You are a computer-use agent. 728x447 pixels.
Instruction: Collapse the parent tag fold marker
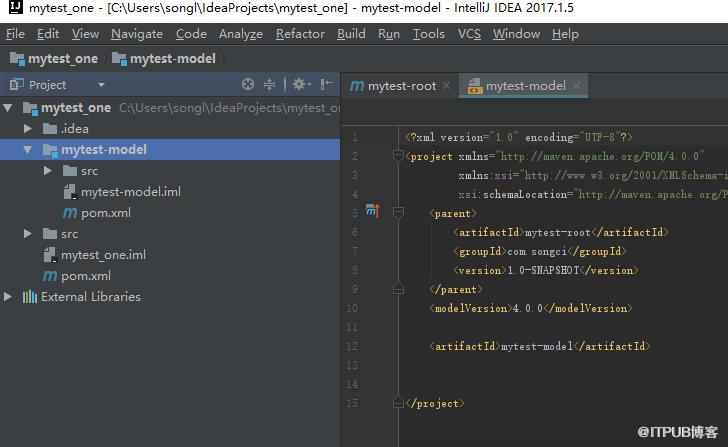pyautogui.click(x=398, y=213)
